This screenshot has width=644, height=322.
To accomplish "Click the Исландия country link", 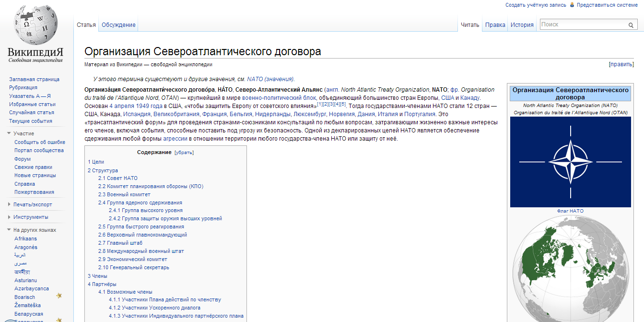I will coord(137,114).
